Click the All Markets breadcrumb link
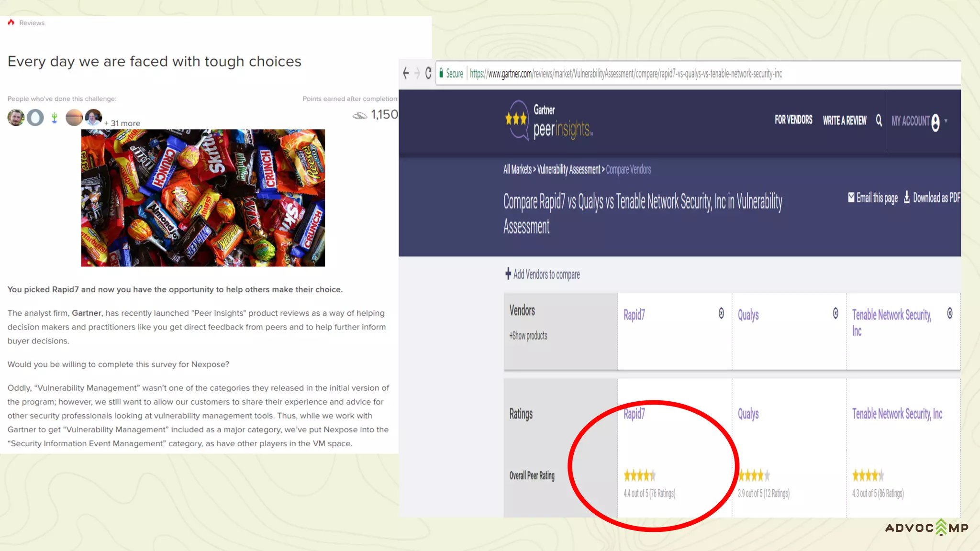This screenshot has width=980, height=551. click(517, 169)
